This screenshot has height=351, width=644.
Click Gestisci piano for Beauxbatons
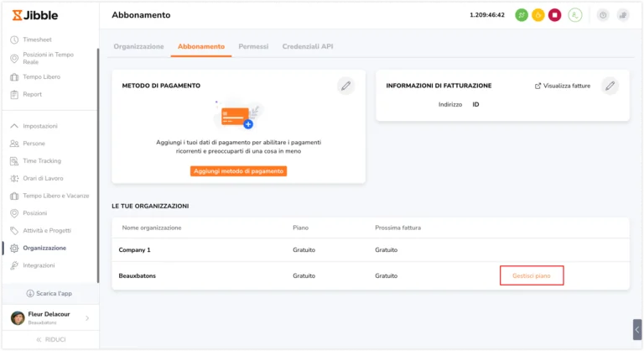[532, 275]
